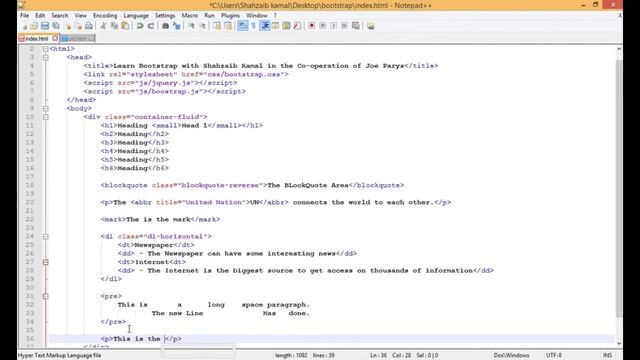Undo the last edit via green arrow
Viewport: 640px width, 360px height.
[140, 26]
